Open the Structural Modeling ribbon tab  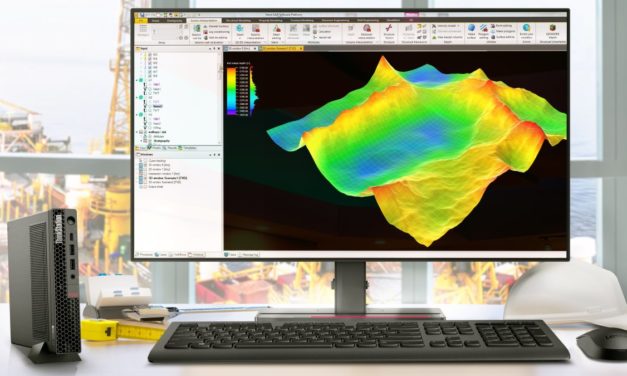pos(238,20)
